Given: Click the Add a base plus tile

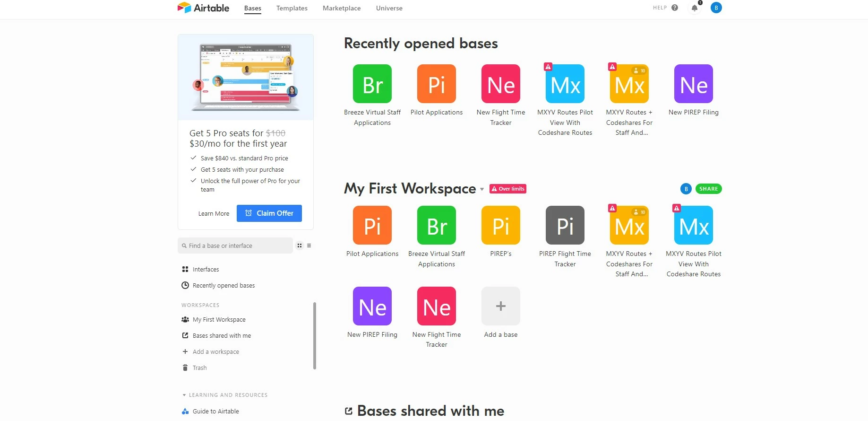Looking at the screenshot, I should click(x=501, y=306).
